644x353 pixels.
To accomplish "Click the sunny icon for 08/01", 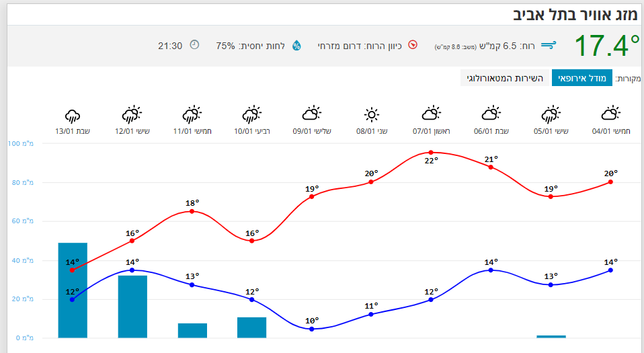I will point(372,114).
